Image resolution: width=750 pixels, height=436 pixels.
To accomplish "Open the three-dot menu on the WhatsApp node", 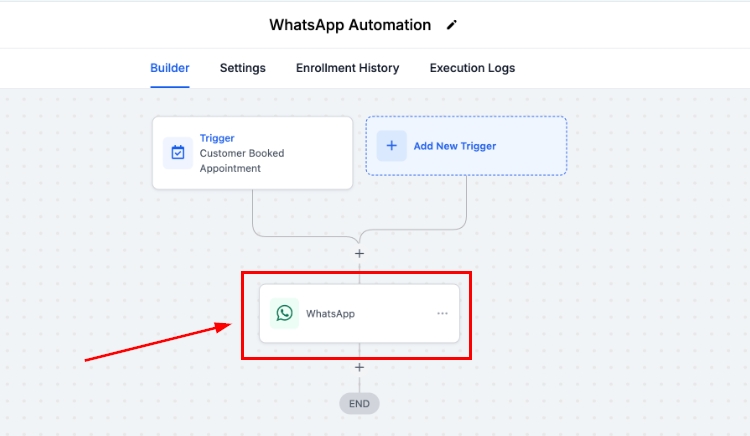I will tap(442, 313).
